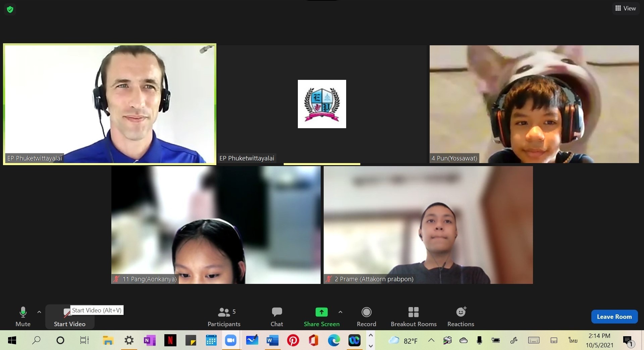Switch the ไทย input language indicator
The width and height of the screenshot is (644, 350).
(x=573, y=341)
